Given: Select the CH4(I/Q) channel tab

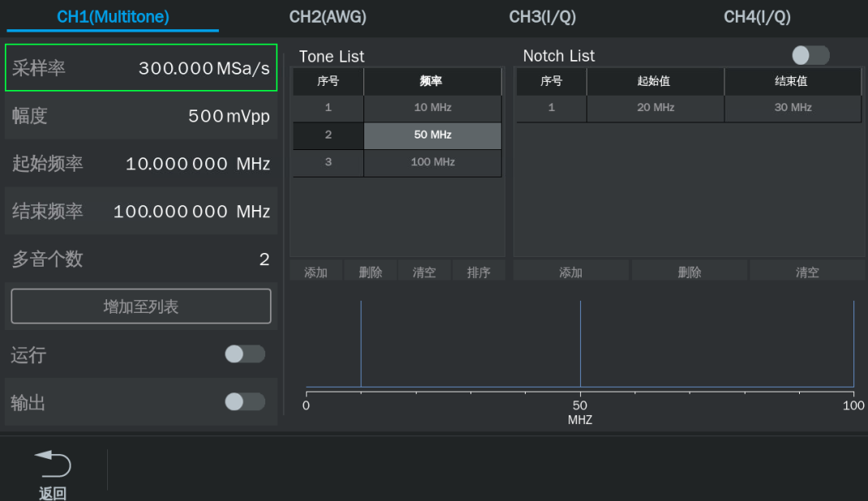Looking at the screenshot, I should (x=757, y=17).
